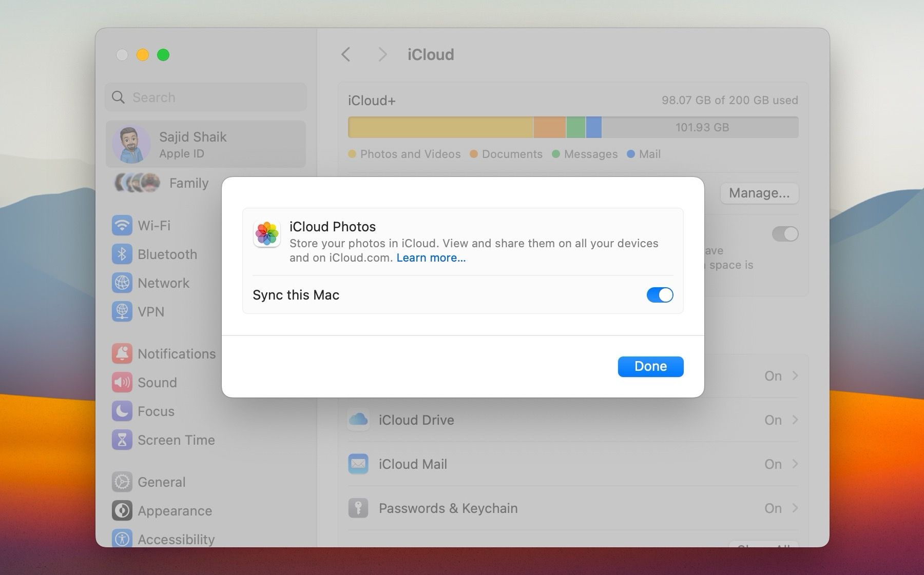
Task: Expand iCloud Mail settings via its chevron
Action: 795,464
